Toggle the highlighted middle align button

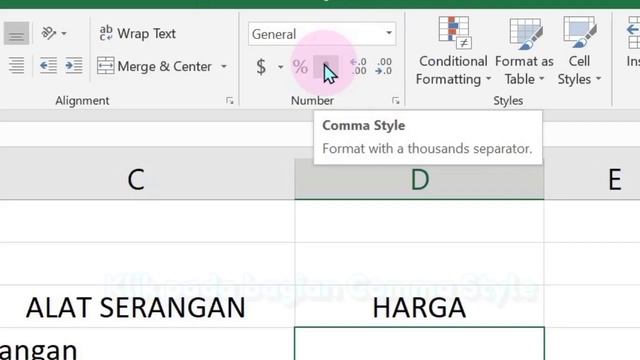pyautogui.click(x=16, y=33)
